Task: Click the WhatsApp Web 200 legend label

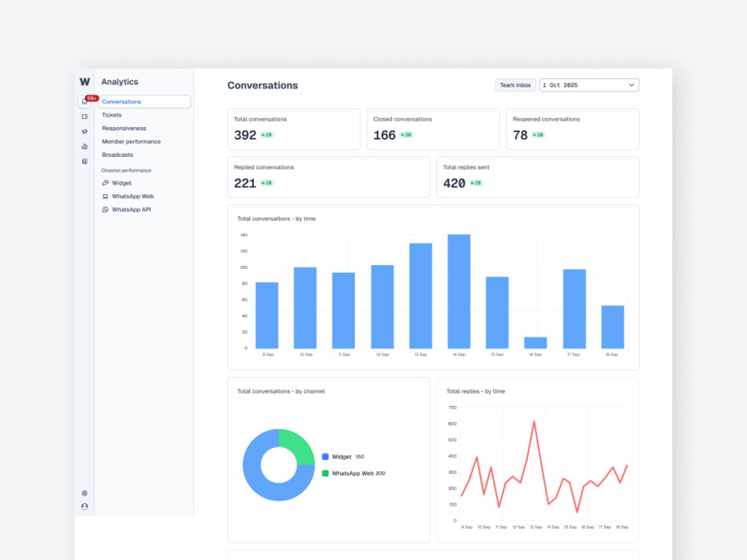Action: 359,473
